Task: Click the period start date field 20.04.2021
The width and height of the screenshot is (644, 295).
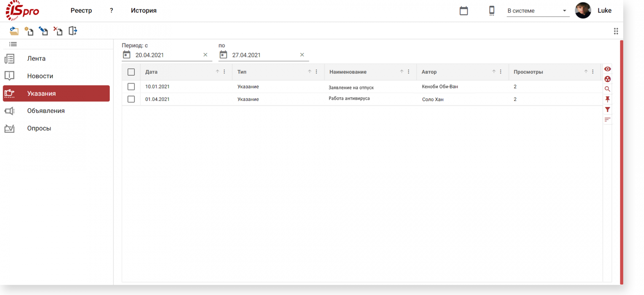Action: coord(166,55)
